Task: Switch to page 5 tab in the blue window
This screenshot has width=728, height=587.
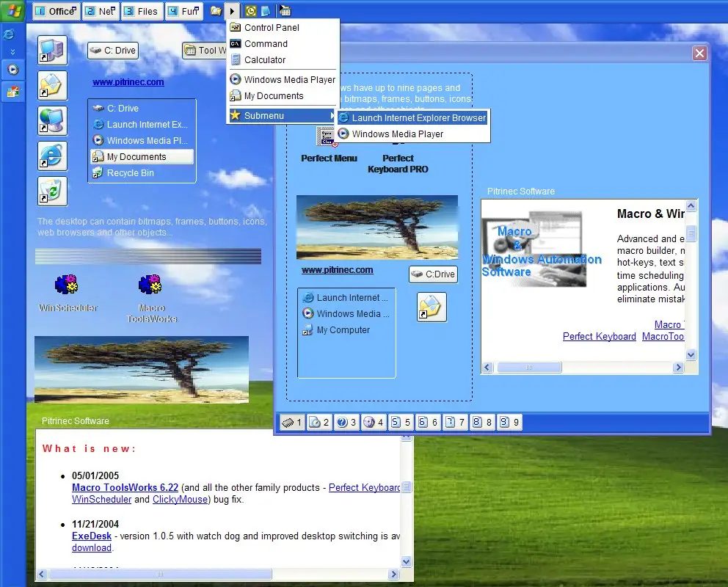Action: pos(401,422)
